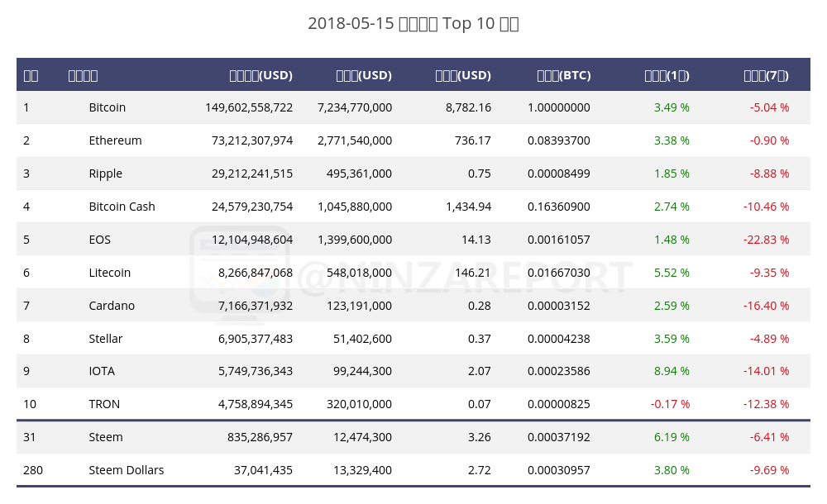This screenshot has height=504, width=827.
Task: Select the TRON coin name
Action: click(104, 404)
